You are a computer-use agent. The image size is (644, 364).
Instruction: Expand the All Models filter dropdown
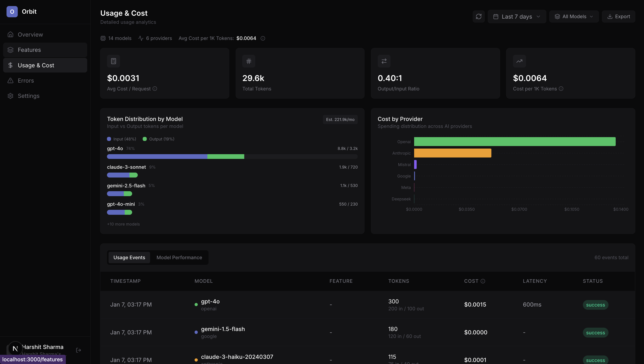click(574, 17)
